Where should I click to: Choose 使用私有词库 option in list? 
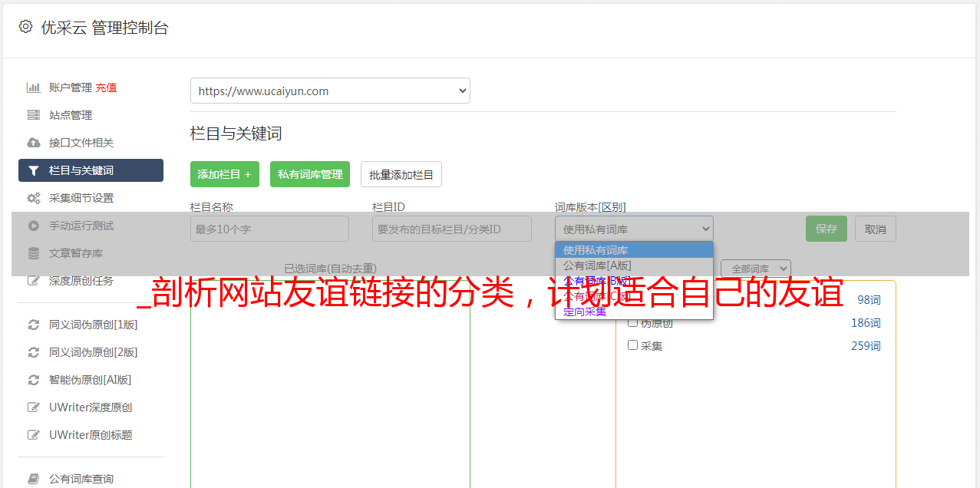(634, 250)
